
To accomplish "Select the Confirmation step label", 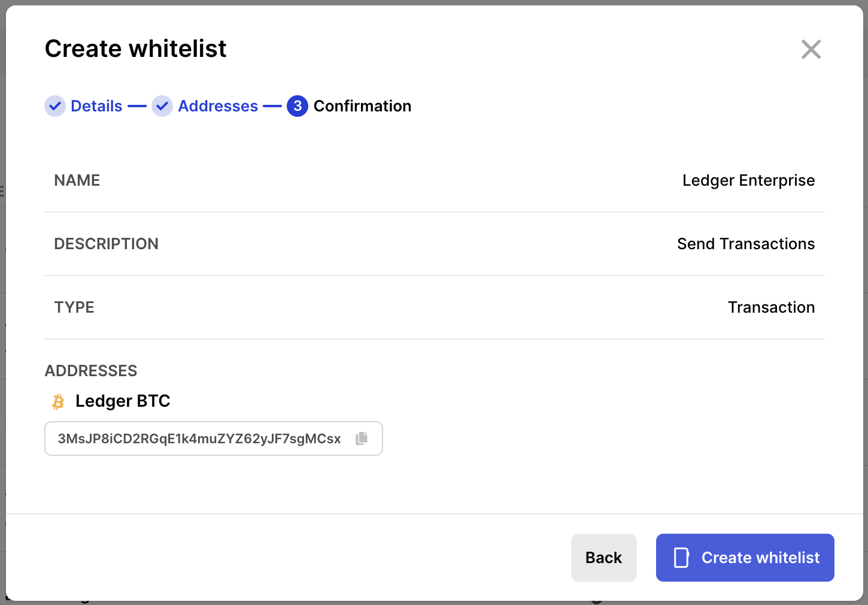I will coord(362,106).
